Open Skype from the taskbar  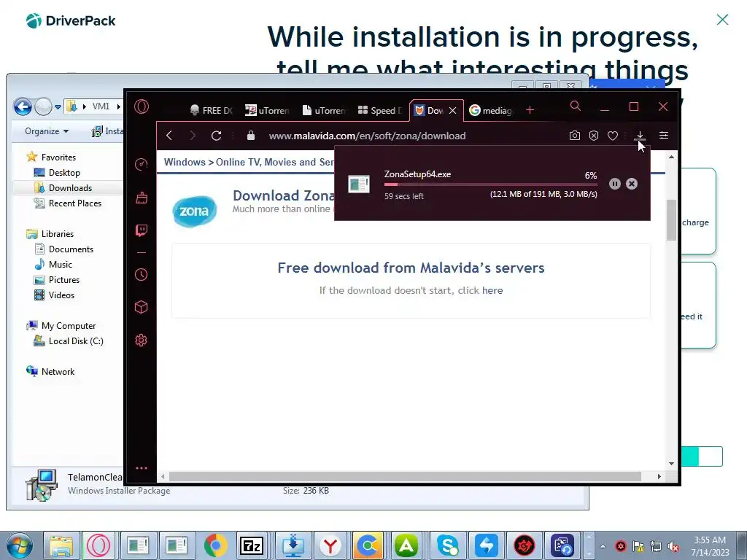[x=447, y=545]
